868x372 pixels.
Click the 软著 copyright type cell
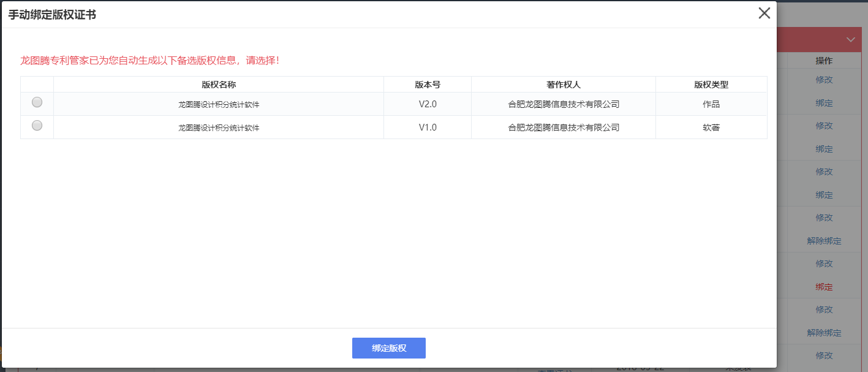[711, 127]
